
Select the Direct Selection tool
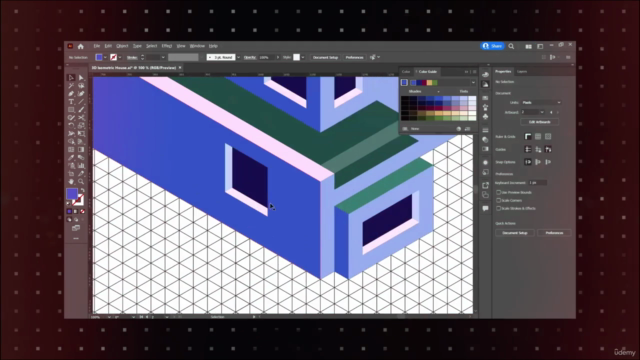[x=81, y=78]
